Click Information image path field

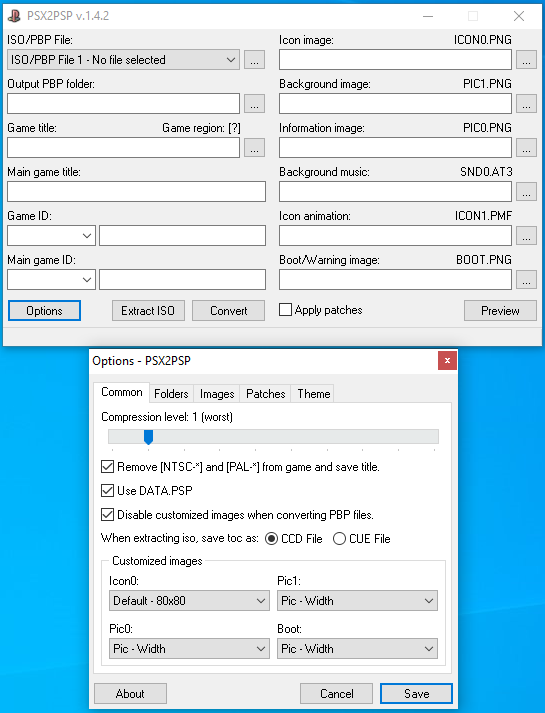coord(395,148)
